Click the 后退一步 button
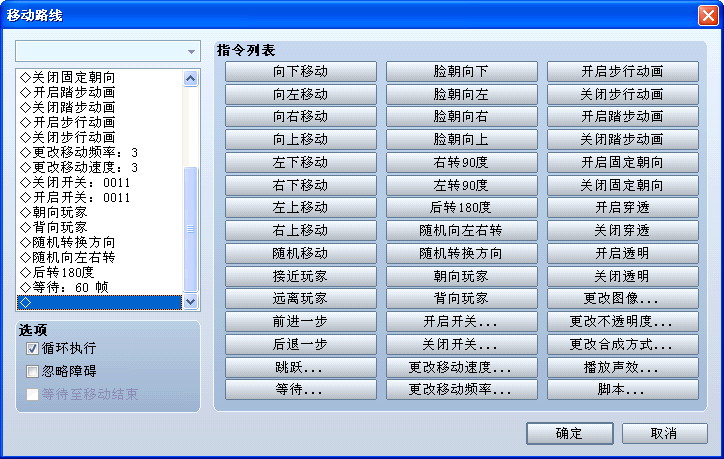The image size is (724, 459). tap(301, 344)
